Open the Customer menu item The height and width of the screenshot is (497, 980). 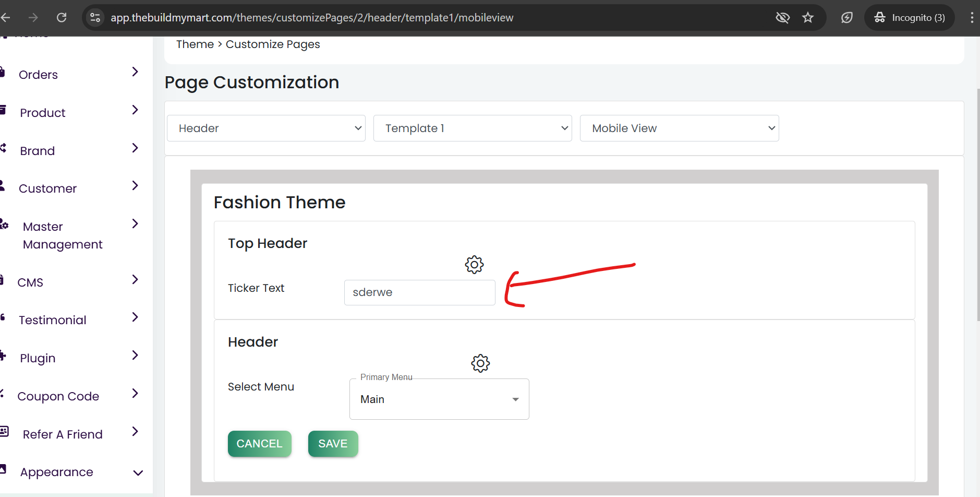47,188
